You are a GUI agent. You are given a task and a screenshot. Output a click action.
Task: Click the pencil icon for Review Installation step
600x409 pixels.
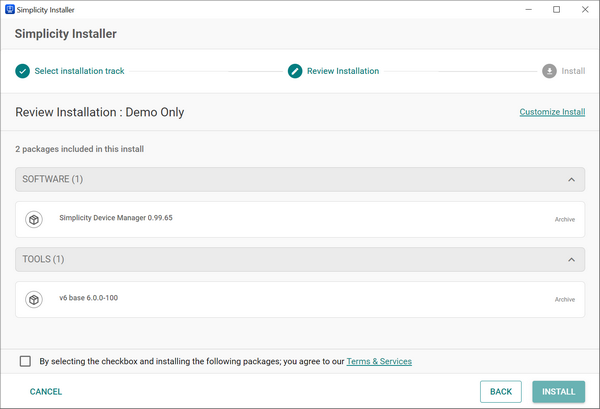click(295, 71)
